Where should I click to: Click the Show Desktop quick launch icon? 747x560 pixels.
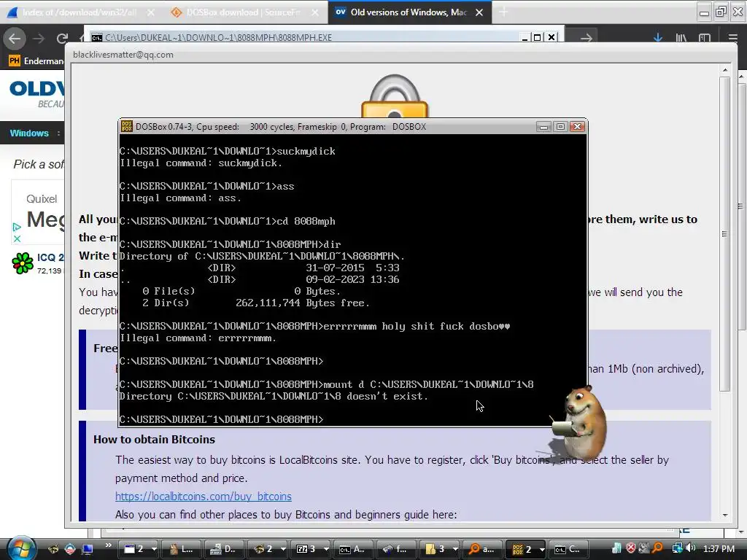[88, 549]
